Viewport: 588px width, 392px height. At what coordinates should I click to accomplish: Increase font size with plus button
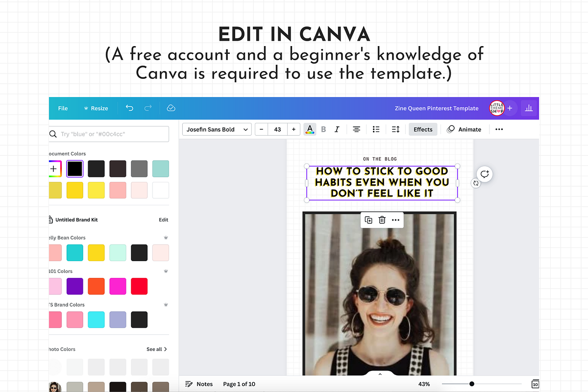tap(294, 129)
